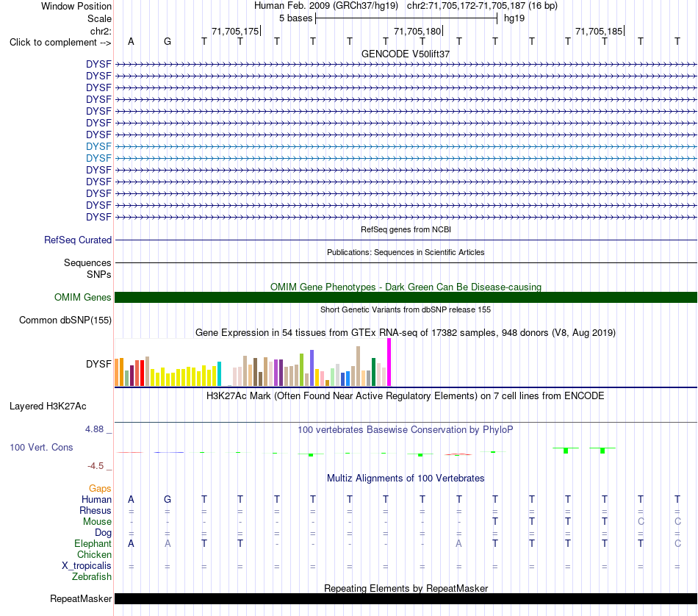Open 'Multiz Alignments of 100 Vertebrates' title

(406, 479)
